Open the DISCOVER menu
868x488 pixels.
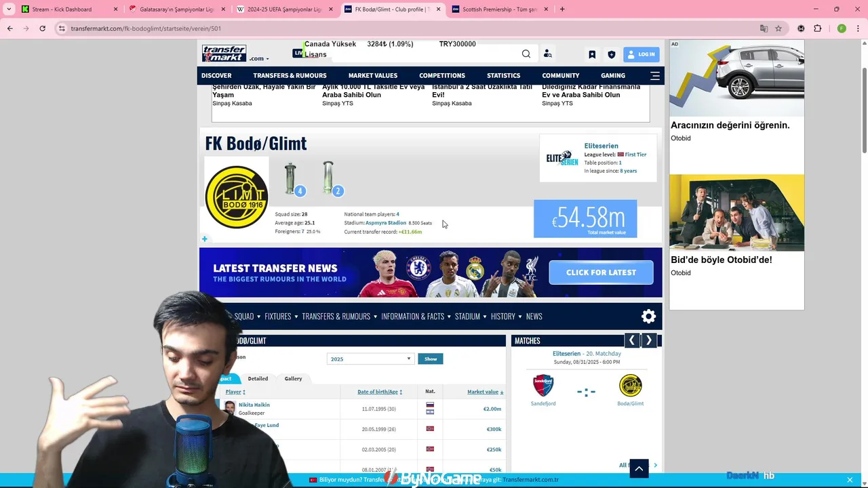click(x=216, y=76)
